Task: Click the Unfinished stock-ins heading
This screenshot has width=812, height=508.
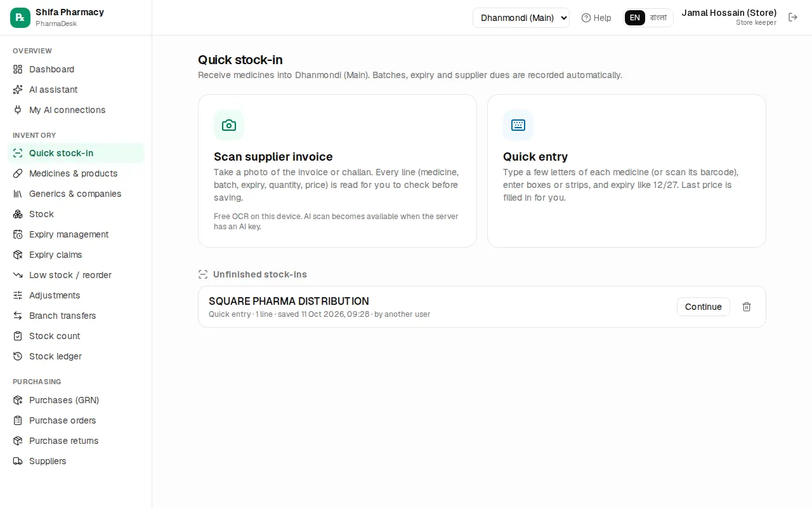Action: [260, 274]
